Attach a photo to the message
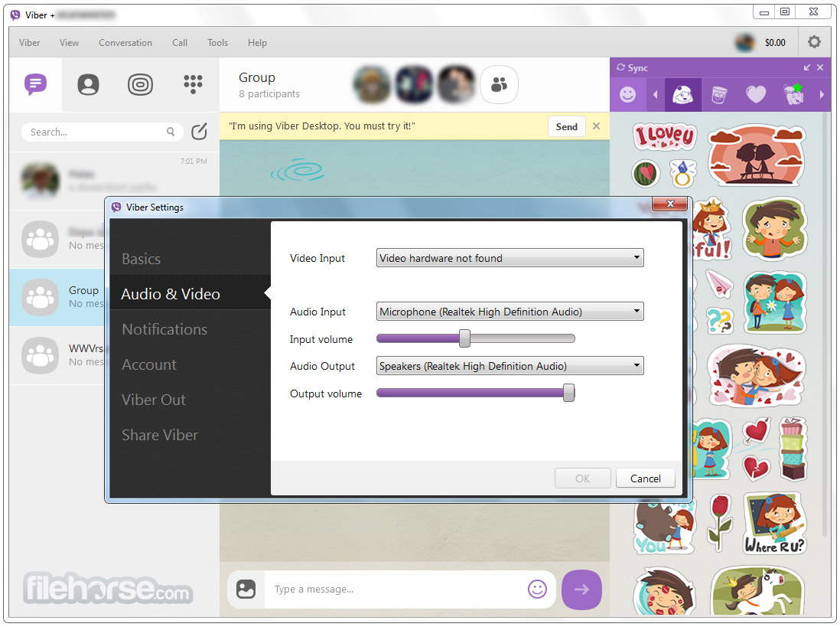This screenshot has width=840, height=627. (246, 589)
